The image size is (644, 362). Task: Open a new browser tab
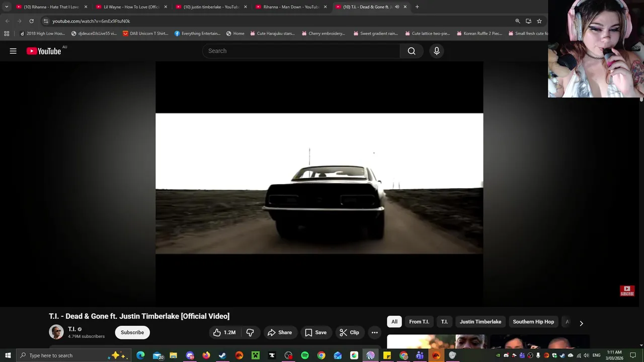click(x=417, y=7)
